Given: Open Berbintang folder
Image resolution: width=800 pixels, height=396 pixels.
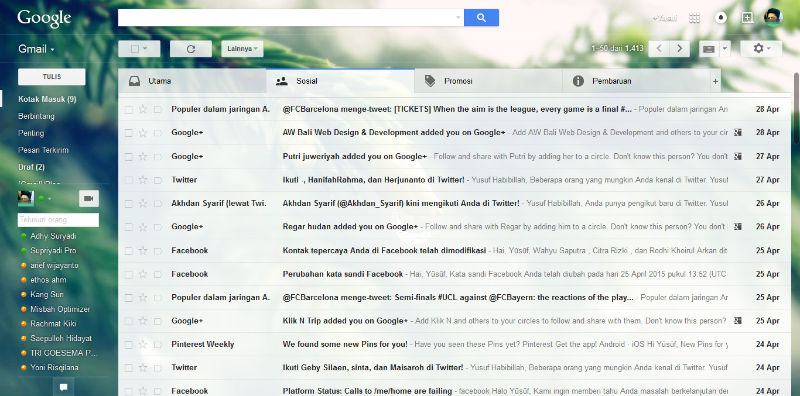Looking at the screenshot, I should coord(36,116).
